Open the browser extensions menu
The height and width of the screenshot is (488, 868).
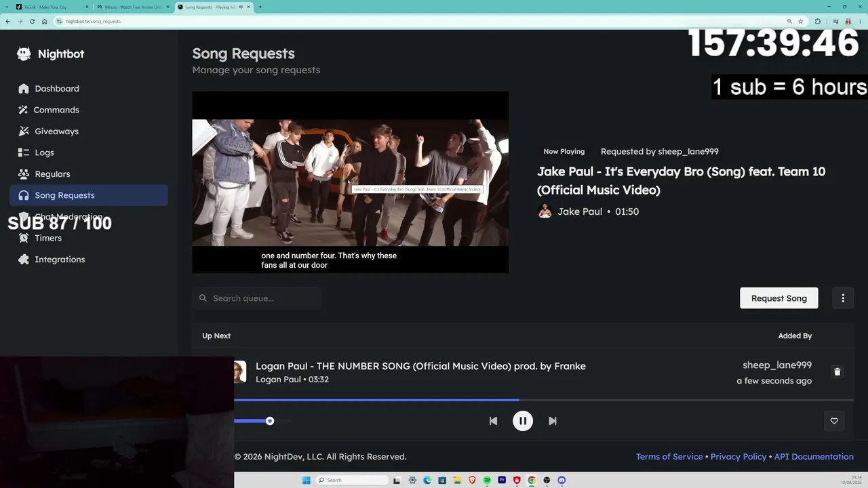click(817, 21)
